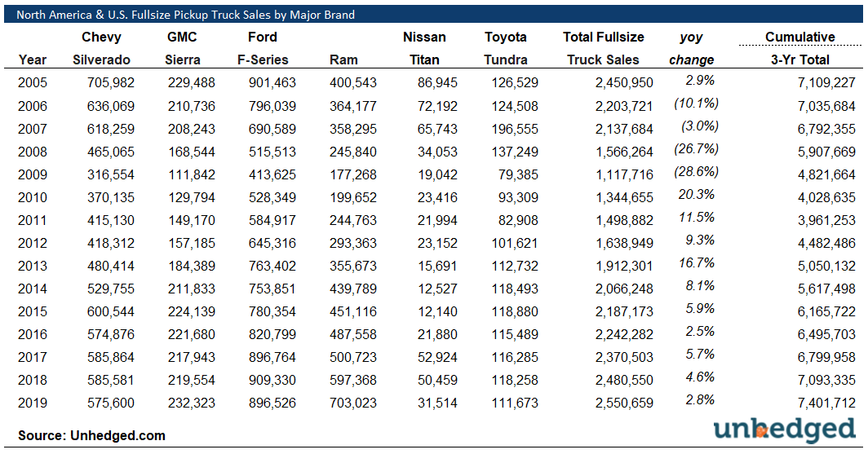Click total sales value 1,912,301
Viewport: 868px width, 454px height.
click(624, 266)
